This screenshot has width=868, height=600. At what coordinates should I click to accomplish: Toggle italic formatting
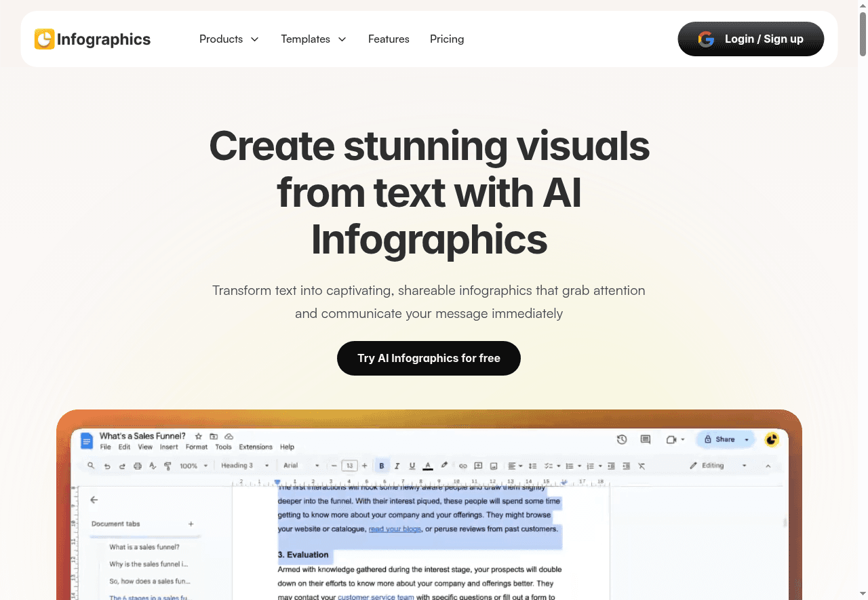(397, 465)
